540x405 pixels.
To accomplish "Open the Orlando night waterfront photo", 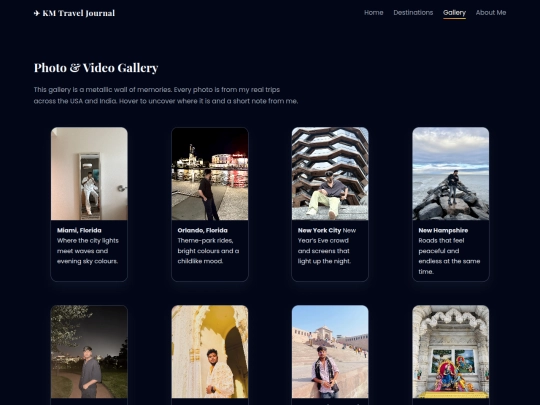I will coord(210,174).
